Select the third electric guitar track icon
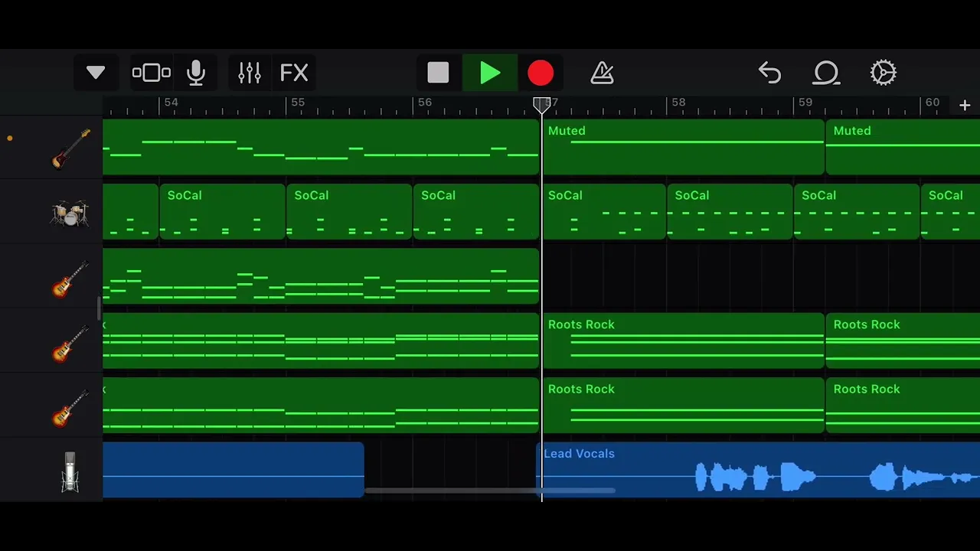This screenshot has height=551, width=980. coord(70,408)
